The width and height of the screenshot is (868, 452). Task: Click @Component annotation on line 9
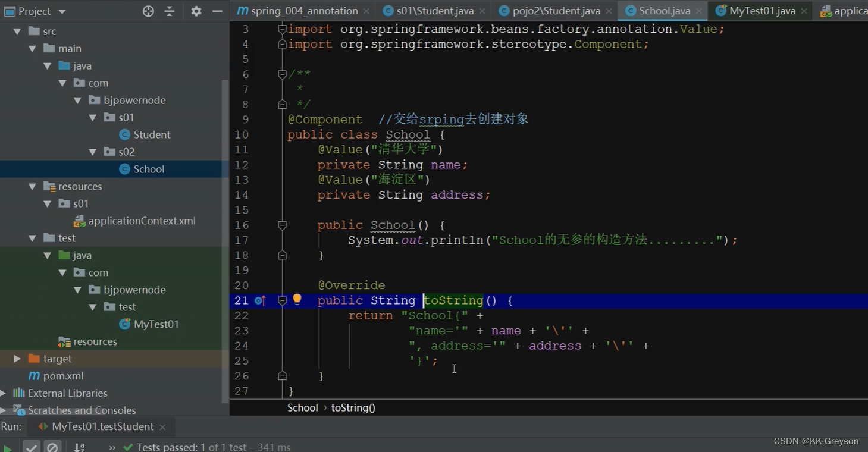(325, 120)
